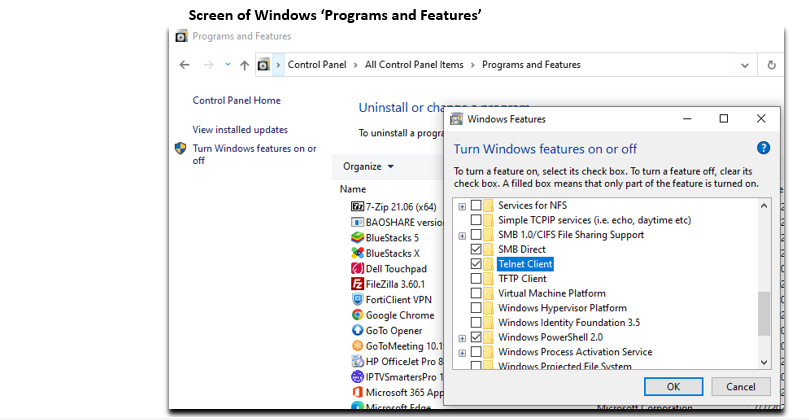Click Turn Windows features on or off link
The image size is (809, 420).
point(254,155)
